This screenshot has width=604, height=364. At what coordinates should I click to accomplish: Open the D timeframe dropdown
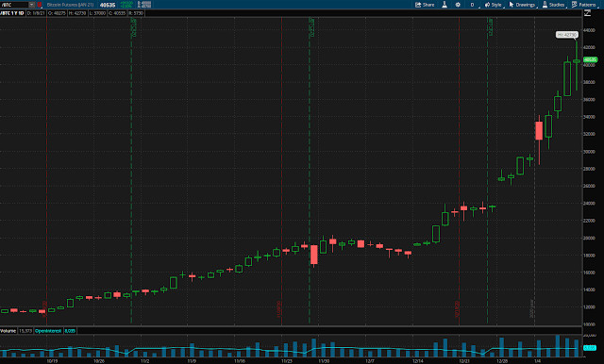click(473, 5)
